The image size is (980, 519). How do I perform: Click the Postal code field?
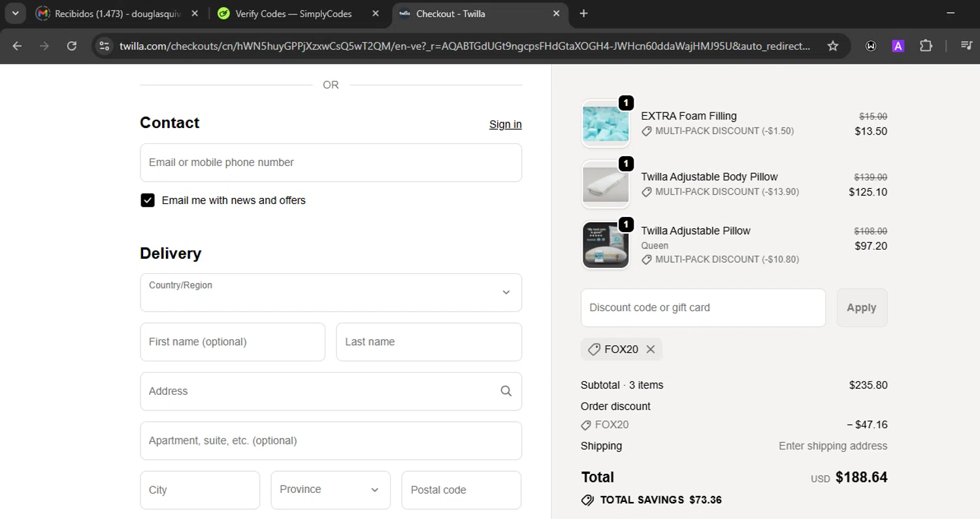[461, 490]
